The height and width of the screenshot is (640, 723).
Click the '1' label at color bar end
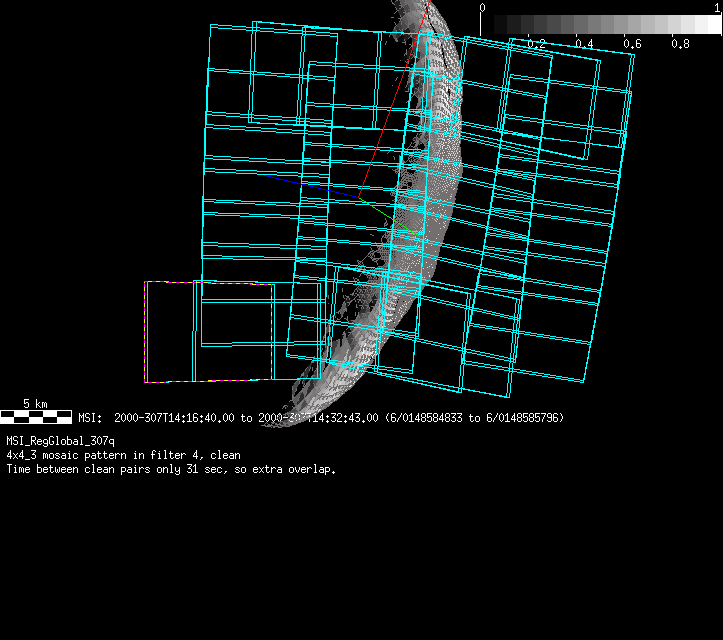(718, 8)
